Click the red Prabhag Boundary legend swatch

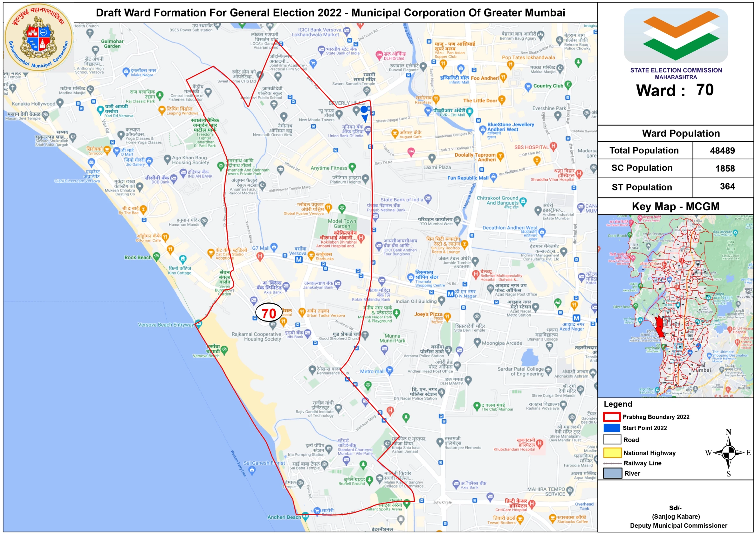click(612, 417)
